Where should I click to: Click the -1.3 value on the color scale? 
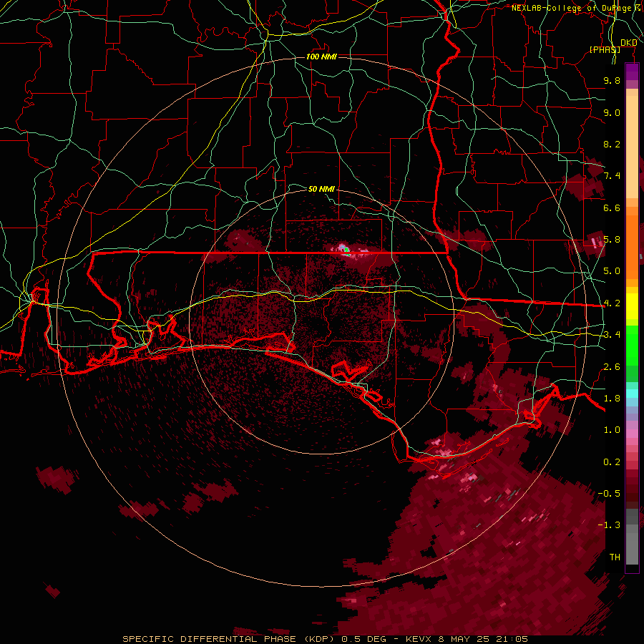pos(609,525)
